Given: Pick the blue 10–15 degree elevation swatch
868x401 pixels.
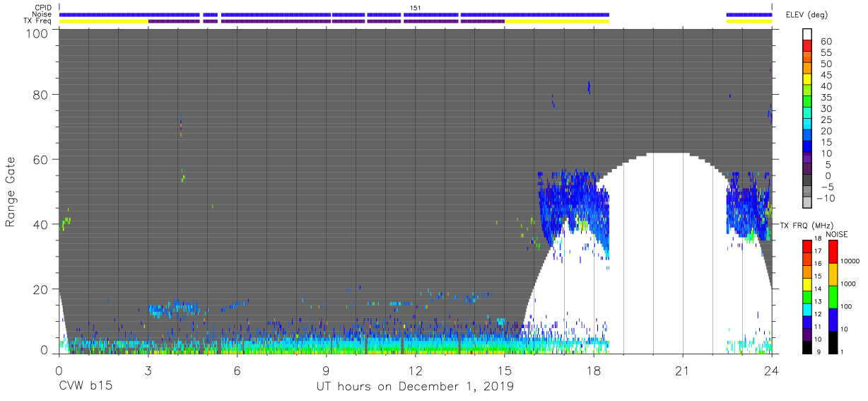Looking at the screenshot, I should (807, 148).
